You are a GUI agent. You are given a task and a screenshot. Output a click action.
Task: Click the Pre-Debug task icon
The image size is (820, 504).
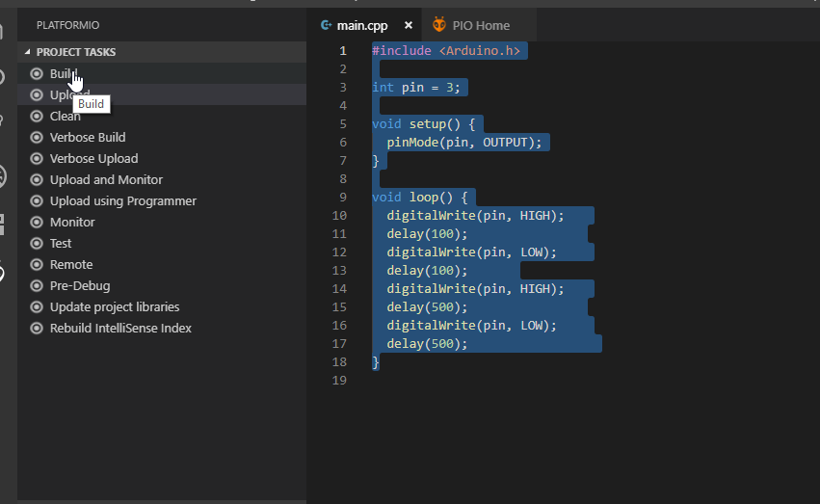[x=37, y=285]
